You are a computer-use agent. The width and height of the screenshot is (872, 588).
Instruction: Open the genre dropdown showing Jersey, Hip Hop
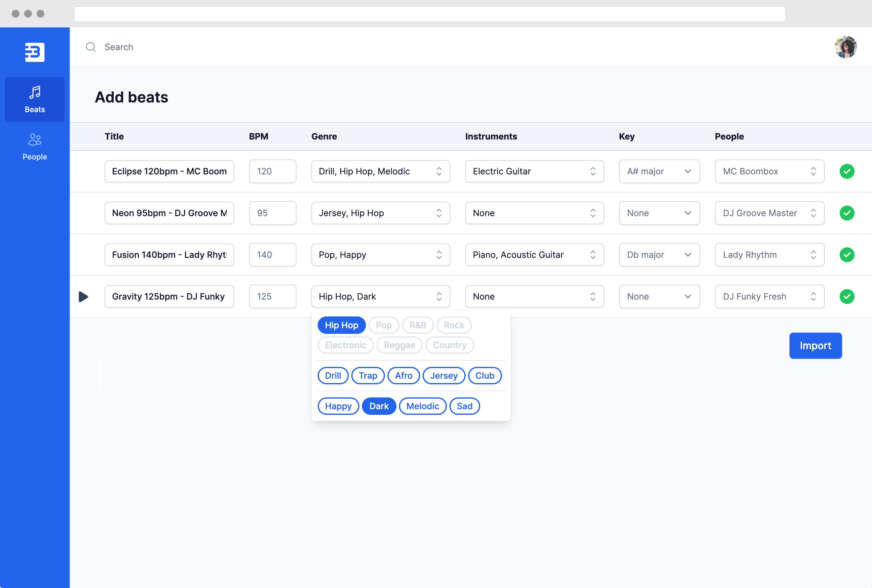tap(381, 213)
